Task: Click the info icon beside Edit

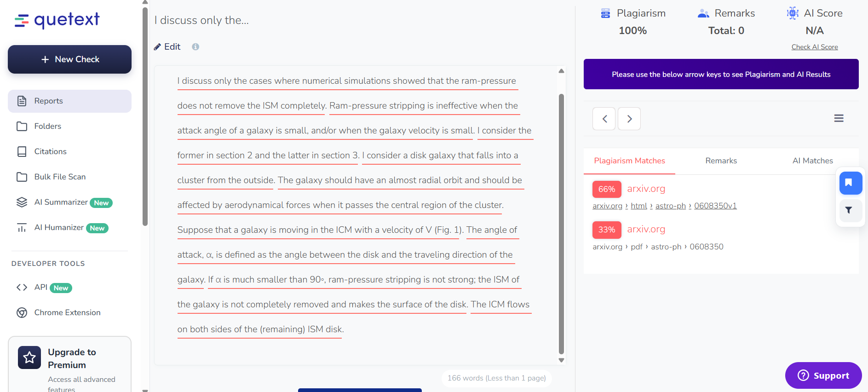Action: click(x=195, y=46)
